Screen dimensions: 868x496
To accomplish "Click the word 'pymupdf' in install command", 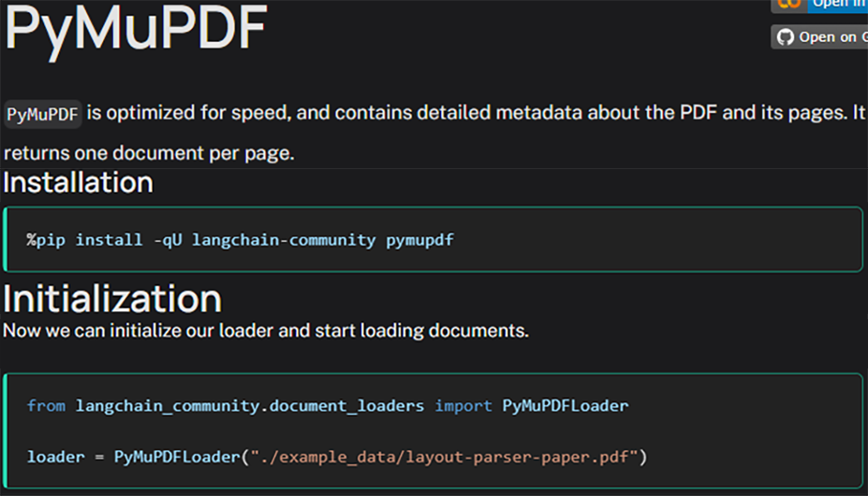I will tap(420, 240).
